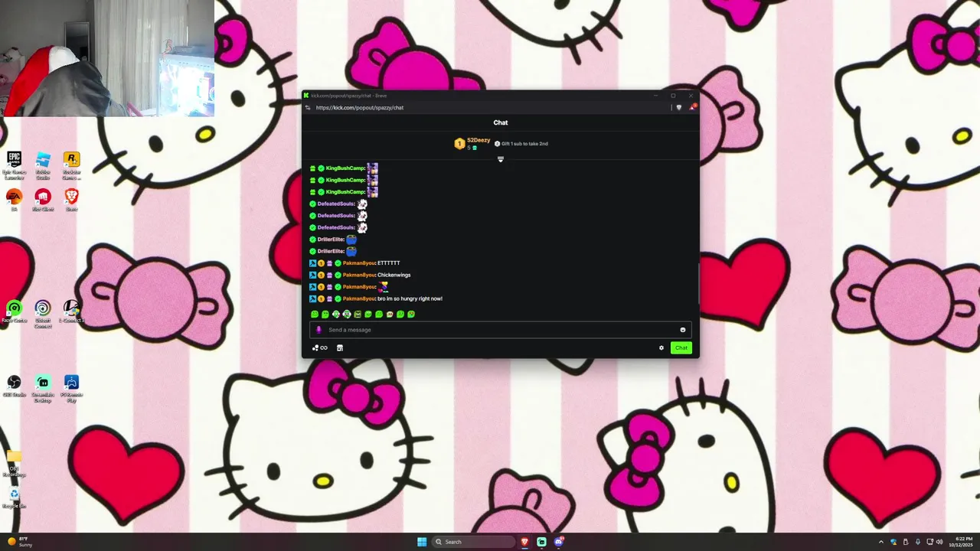Click the purple microphone icon in message box
This screenshot has width=980, height=551.
click(x=318, y=330)
